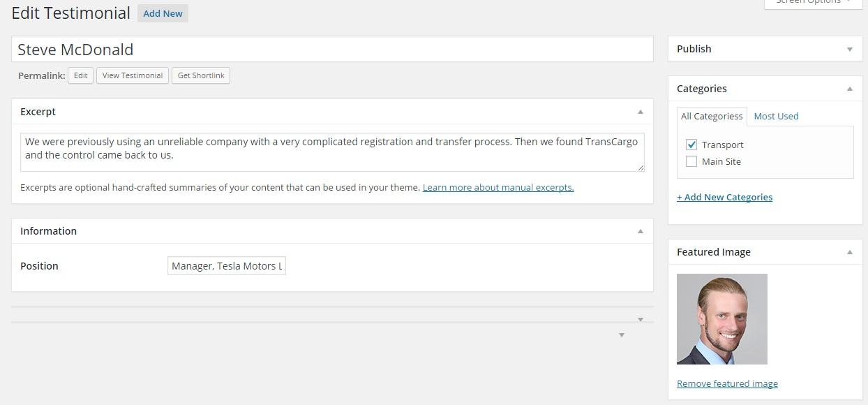Expand the Publish panel arrow
Image resolution: width=868 pixels, height=405 pixels.
click(x=849, y=49)
